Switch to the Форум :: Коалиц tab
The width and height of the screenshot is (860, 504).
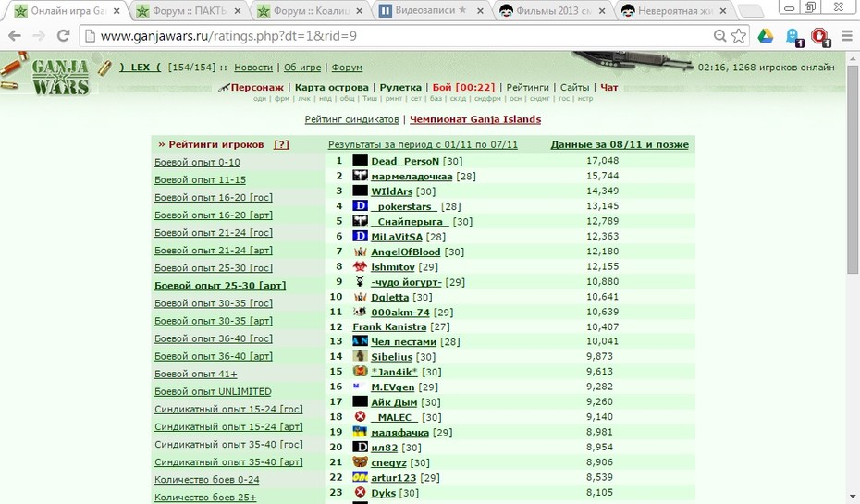pos(311,10)
